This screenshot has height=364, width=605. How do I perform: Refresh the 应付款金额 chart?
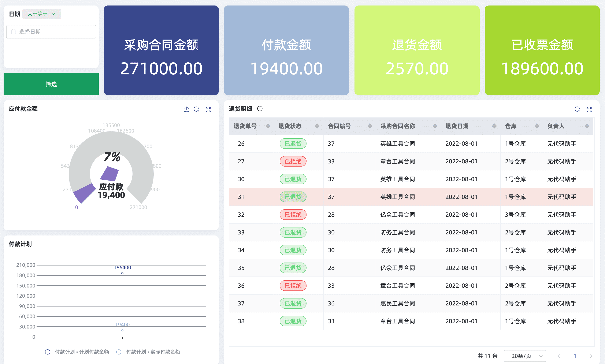click(x=196, y=109)
